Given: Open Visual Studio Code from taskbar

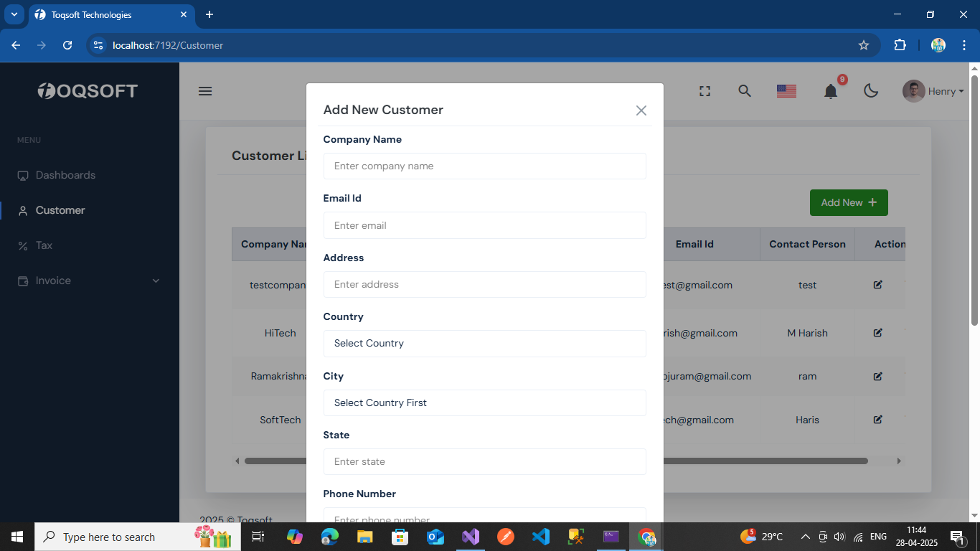Looking at the screenshot, I should 541,537.
